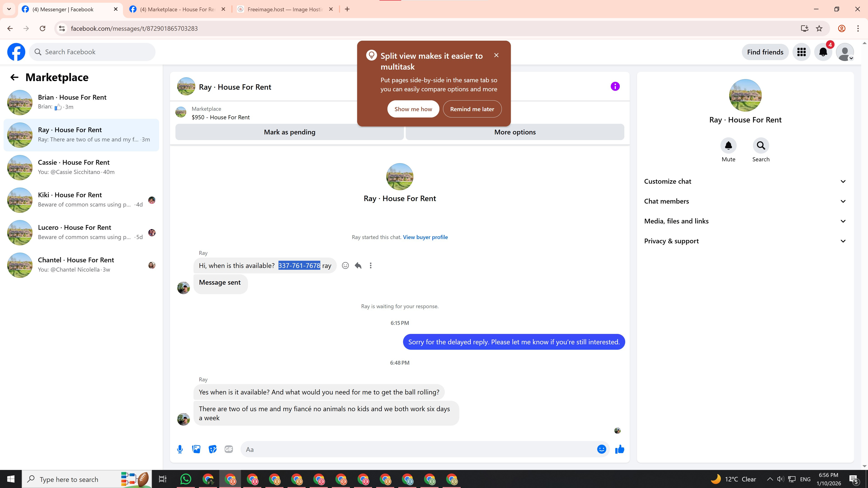React to Ray's first message with emoji
This screenshot has height=488, width=868.
pos(345,266)
